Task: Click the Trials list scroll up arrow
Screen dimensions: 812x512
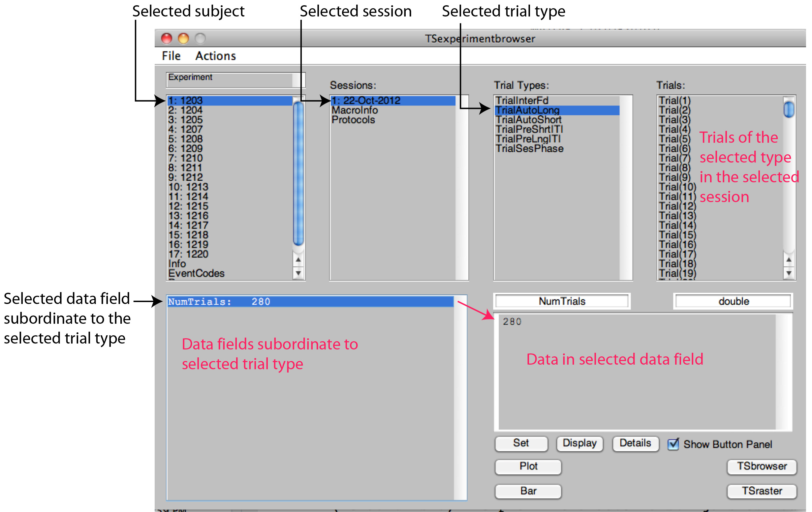Action: click(x=788, y=260)
